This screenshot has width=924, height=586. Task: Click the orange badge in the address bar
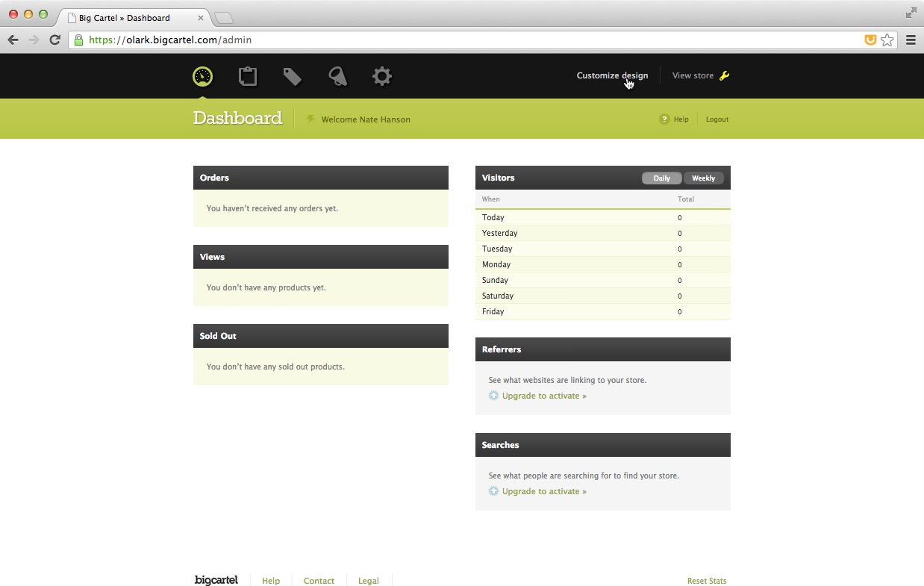coord(870,40)
